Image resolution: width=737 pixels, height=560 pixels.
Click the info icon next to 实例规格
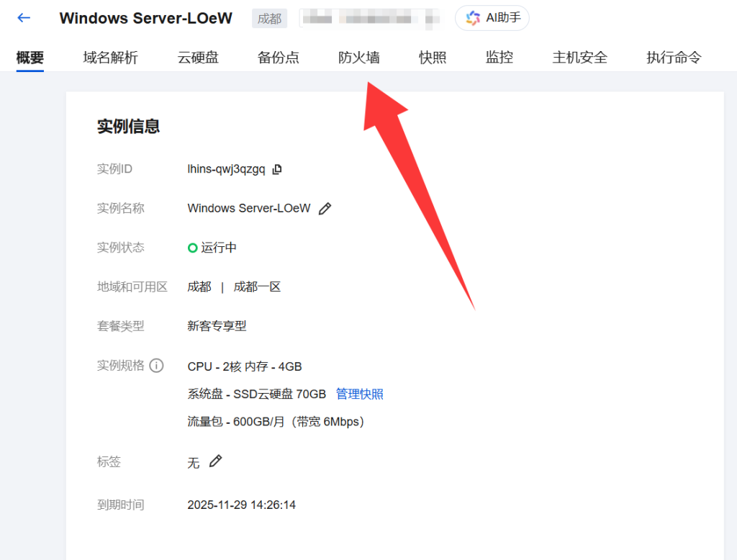click(x=156, y=366)
